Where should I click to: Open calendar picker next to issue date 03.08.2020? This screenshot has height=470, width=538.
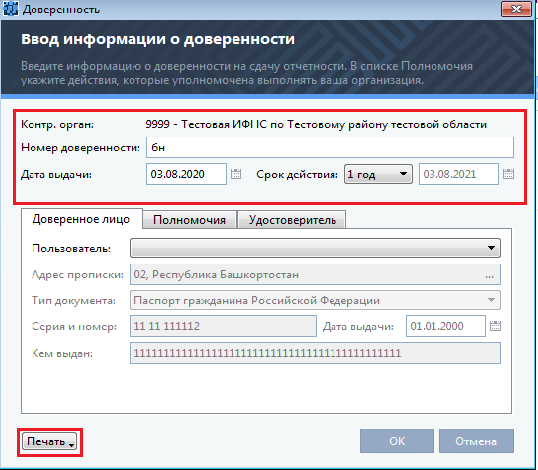(x=236, y=174)
